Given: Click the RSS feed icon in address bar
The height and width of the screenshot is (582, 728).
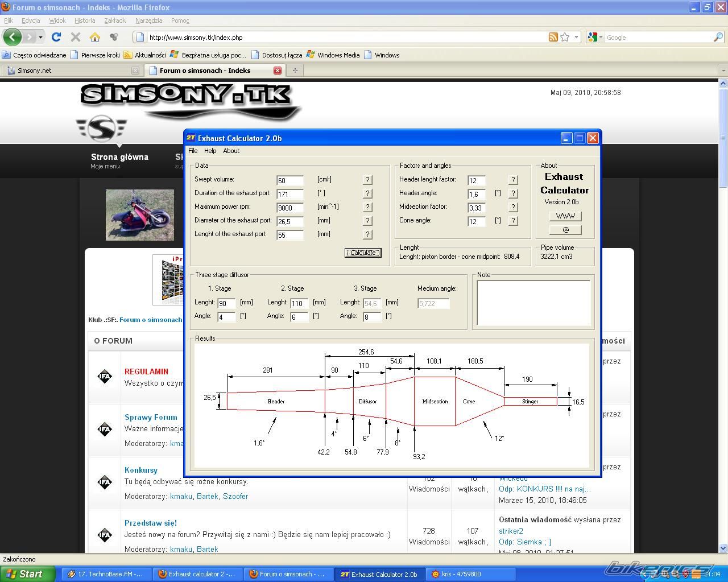Looking at the screenshot, I should 553,37.
